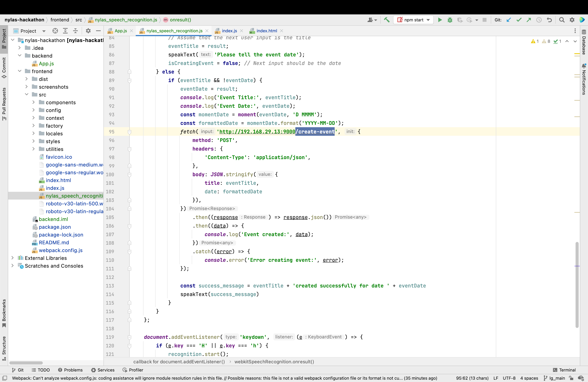Toggle the read-only lock icon in status bar

tap(571, 378)
